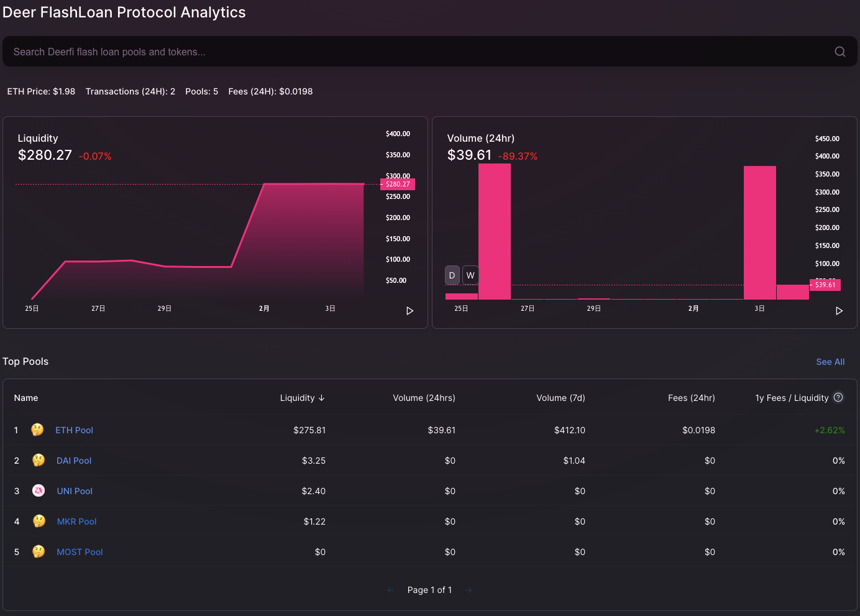This screenshot has height=616, width=860.
Task: Show help for 1y Fees / Liquidity
Action: point(838,397)
